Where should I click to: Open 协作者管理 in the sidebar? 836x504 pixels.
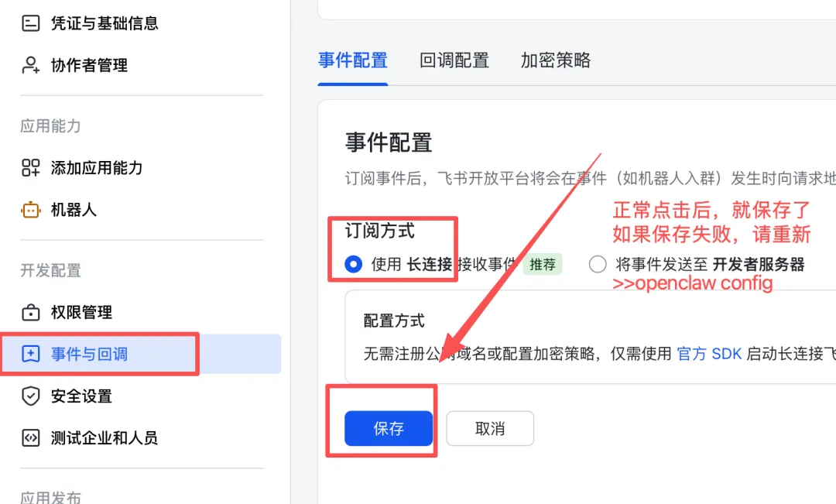(x=89, y=65)
